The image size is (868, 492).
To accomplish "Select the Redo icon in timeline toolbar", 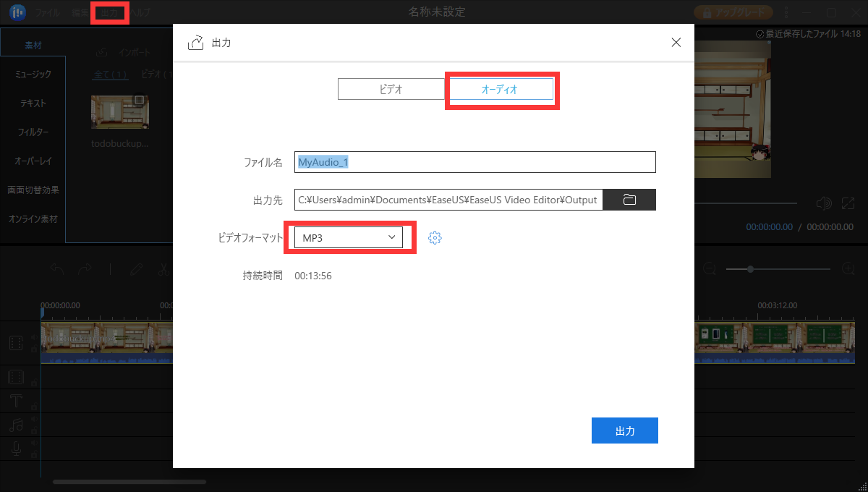I will point(85,268).
